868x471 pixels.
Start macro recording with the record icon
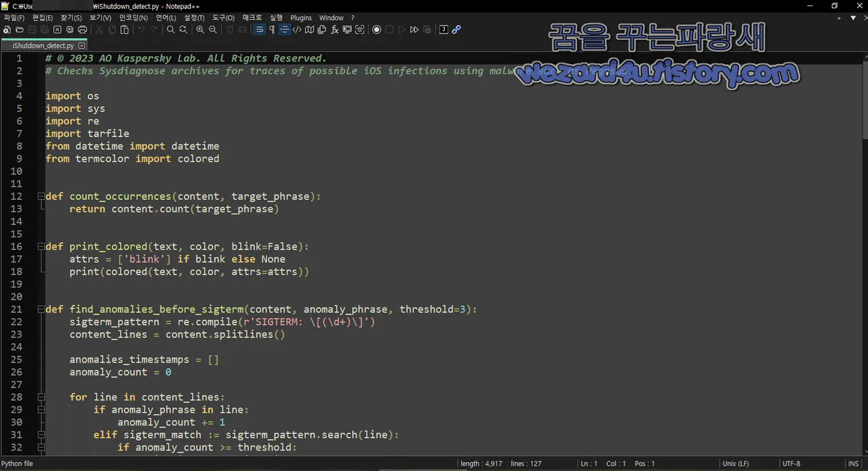click(x=376, y=29)
